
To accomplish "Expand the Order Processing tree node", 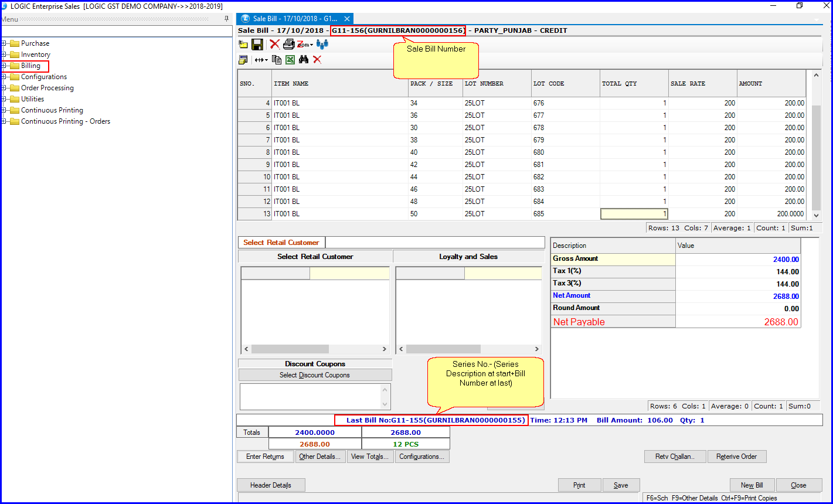I will tap(4, 88).
